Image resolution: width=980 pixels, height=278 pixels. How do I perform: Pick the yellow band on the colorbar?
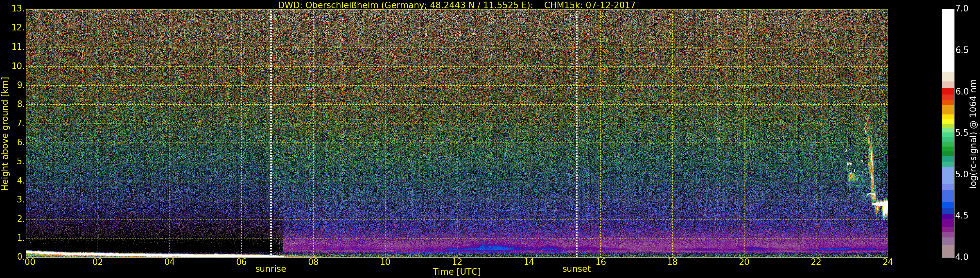click(948, 119)
